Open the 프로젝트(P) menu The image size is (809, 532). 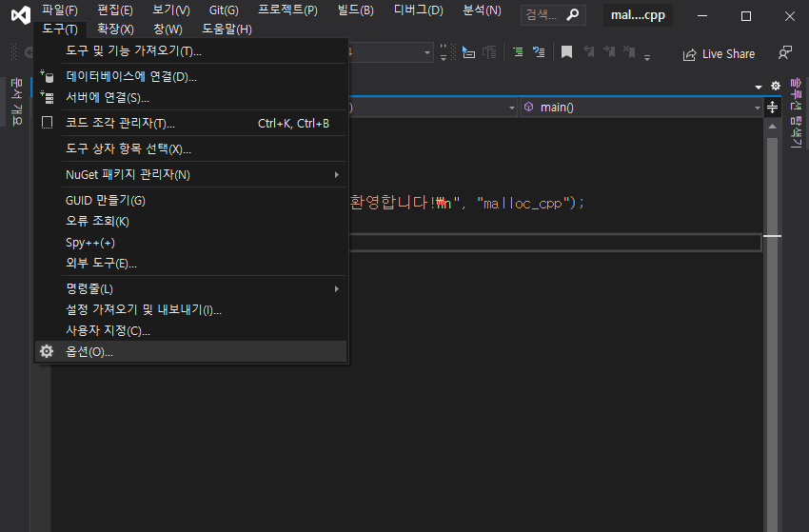(287, 10)
